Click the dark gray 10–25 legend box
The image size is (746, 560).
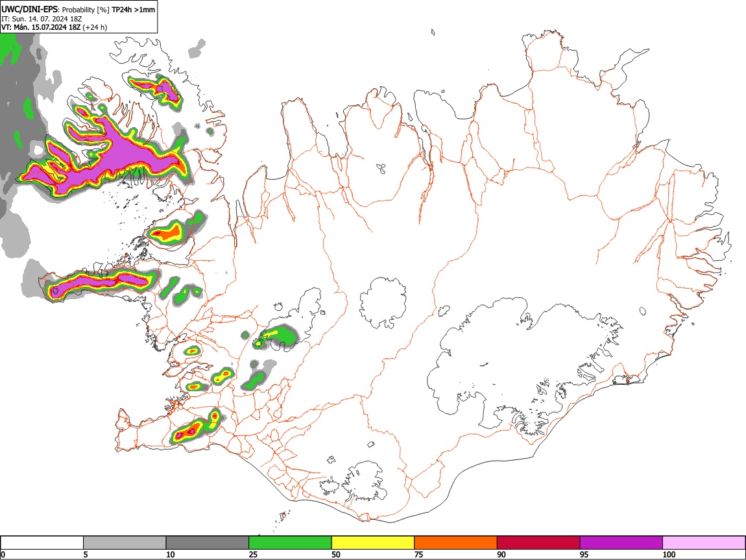click(208, 543)
